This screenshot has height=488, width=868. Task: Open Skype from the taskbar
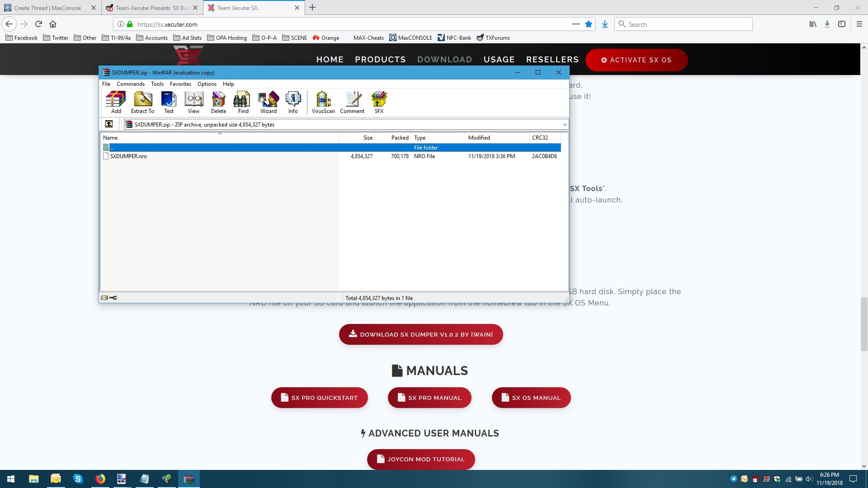78,479
